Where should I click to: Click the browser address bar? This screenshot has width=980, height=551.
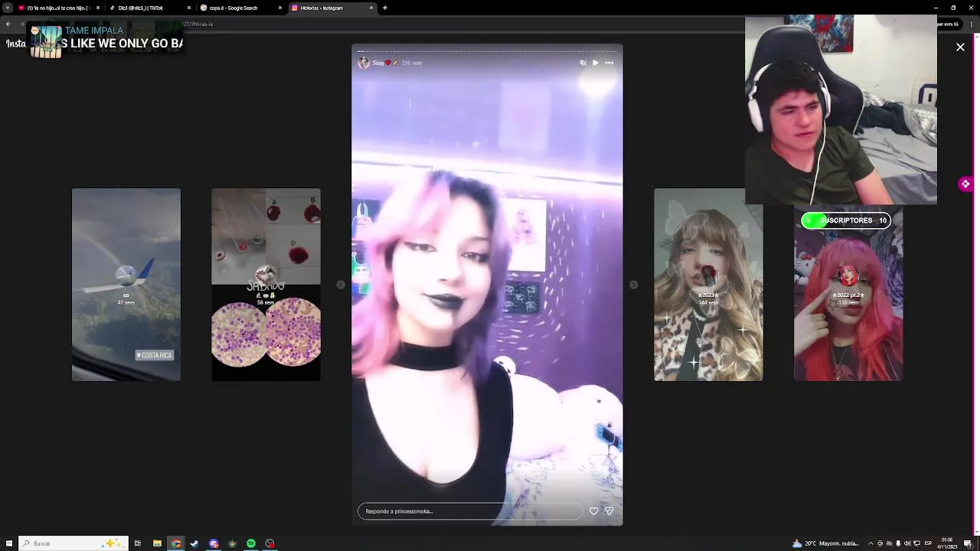tap(459, 24)
